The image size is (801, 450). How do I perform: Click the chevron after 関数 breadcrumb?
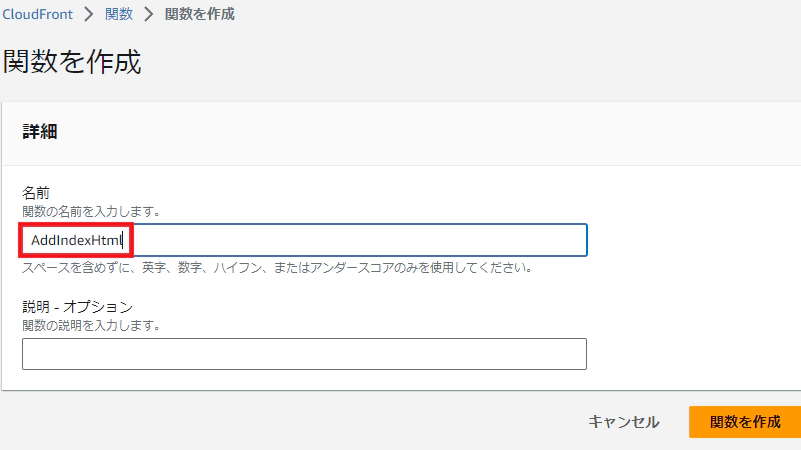149,15
